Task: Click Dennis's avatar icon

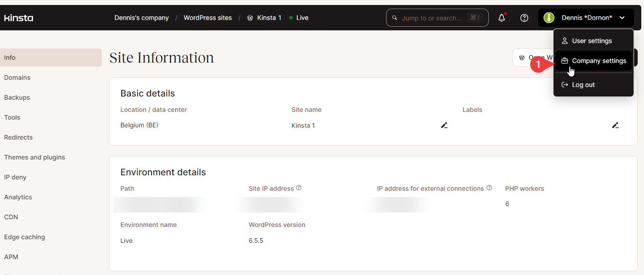Action: click(549, 18)
